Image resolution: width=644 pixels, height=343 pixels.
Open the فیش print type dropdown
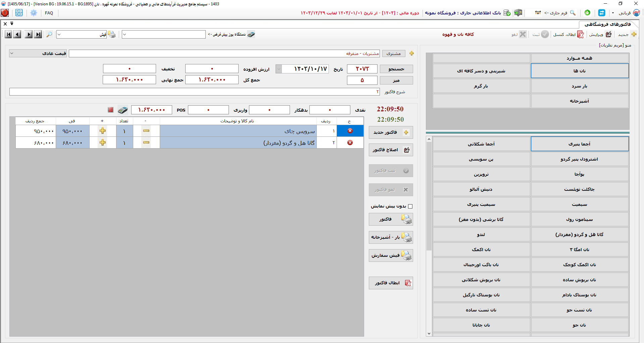59,34
